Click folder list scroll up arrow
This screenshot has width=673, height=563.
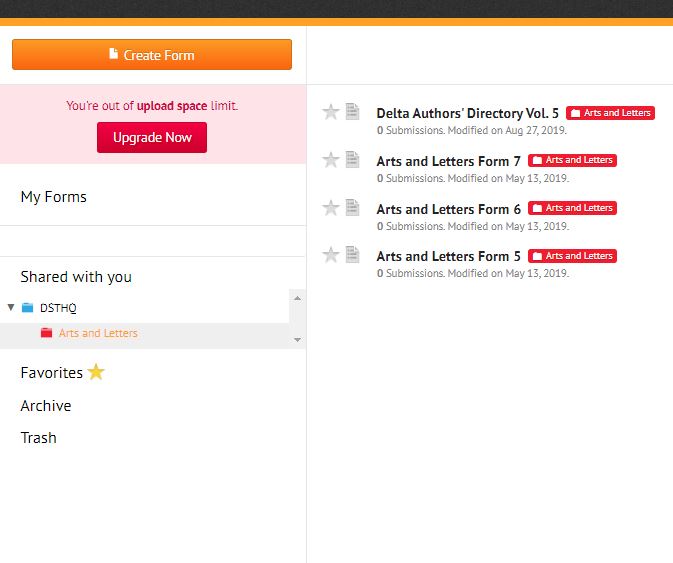(x=297, y=298)
